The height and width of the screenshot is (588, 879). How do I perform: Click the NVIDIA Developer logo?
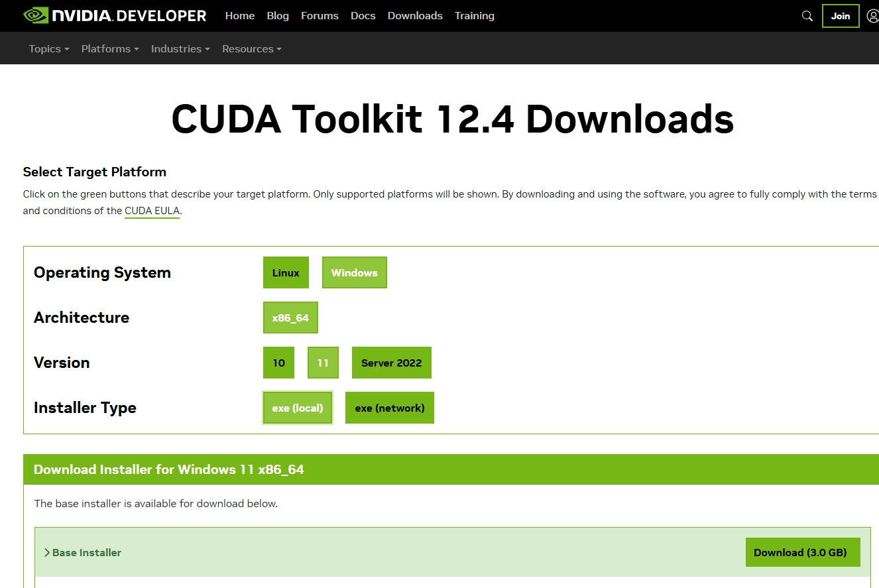coord(115,16)
